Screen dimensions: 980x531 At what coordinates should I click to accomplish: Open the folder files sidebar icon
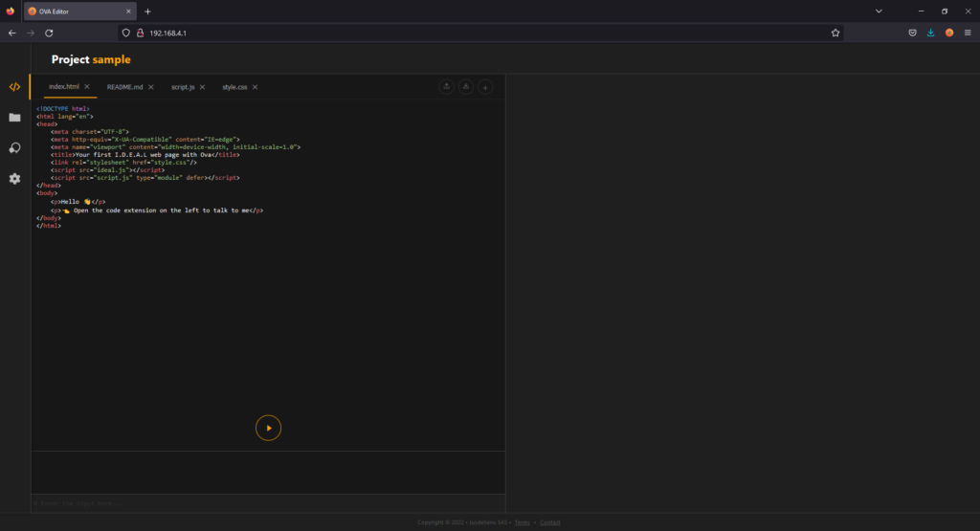coord(14,118)
